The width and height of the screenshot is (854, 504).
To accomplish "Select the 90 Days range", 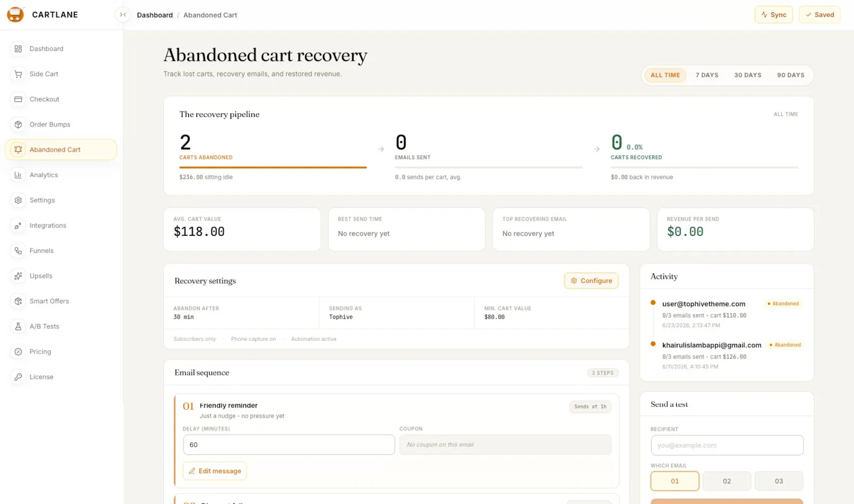I will click(x=790, y=75).
